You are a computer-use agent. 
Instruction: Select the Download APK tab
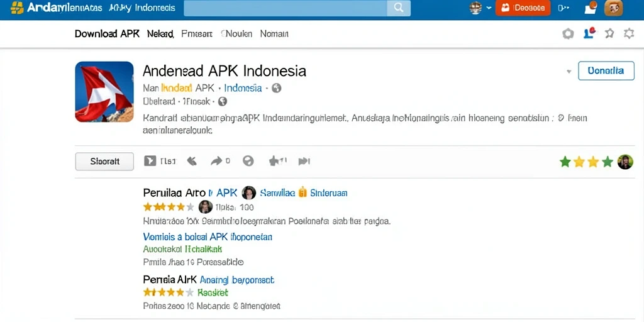click(x=107, y=34)
